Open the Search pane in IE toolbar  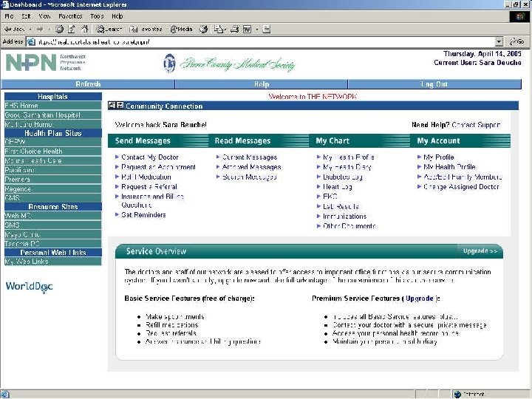coord(109,30)
